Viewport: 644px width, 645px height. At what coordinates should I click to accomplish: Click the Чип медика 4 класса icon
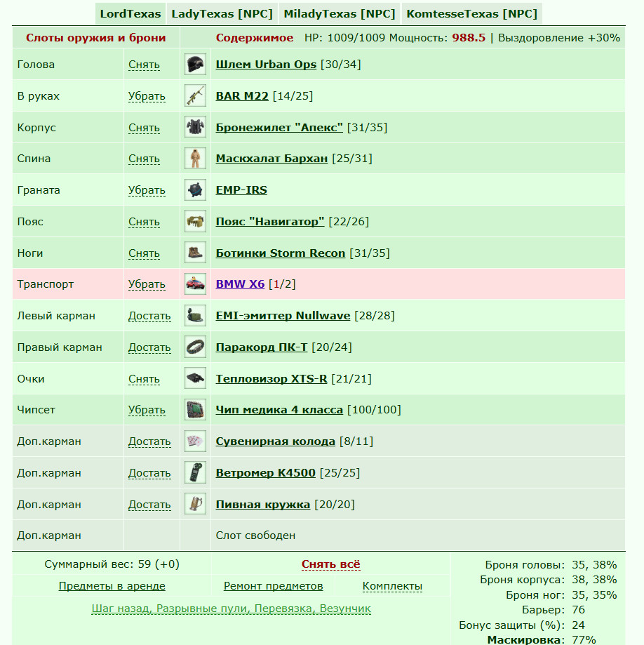[x=195, y=410]
